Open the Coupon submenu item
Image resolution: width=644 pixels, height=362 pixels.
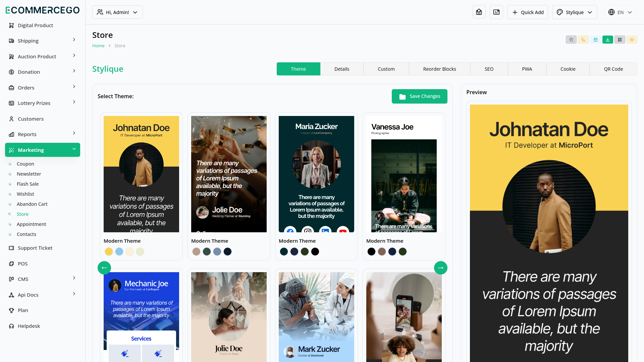click(25, 164)
